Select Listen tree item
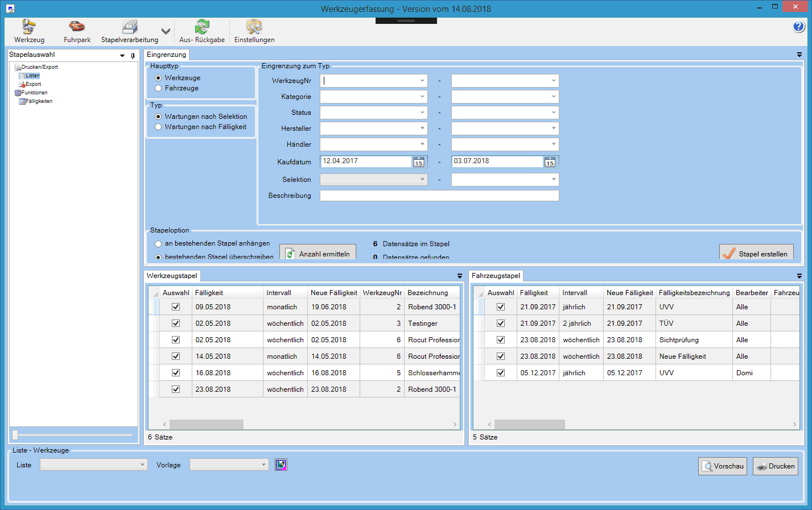 [30, 76]
